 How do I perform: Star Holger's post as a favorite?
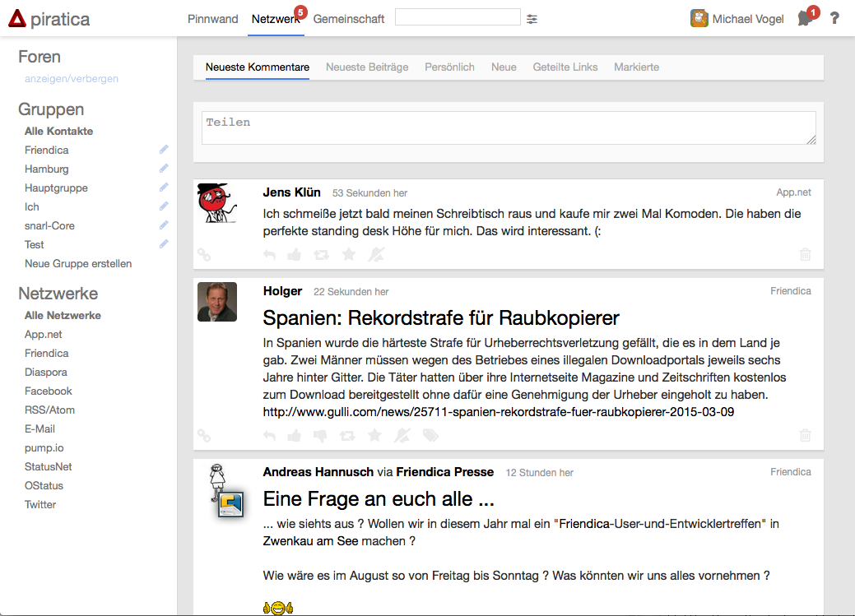tap(374, 436)
